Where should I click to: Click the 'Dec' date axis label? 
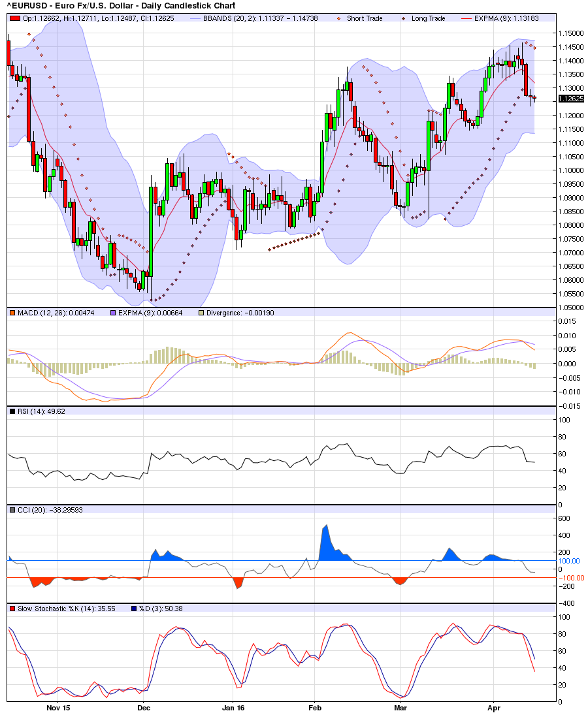(x=144, y=708)
